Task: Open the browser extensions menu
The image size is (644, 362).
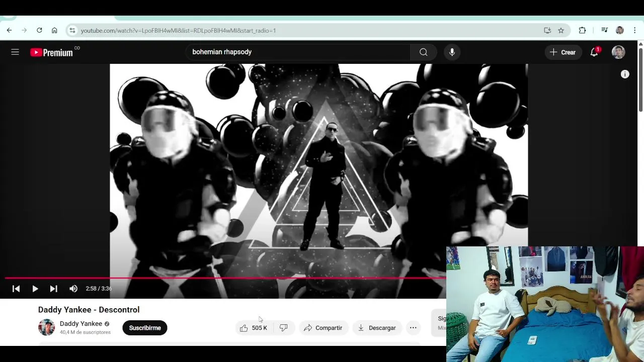Action: pos(582,30)
